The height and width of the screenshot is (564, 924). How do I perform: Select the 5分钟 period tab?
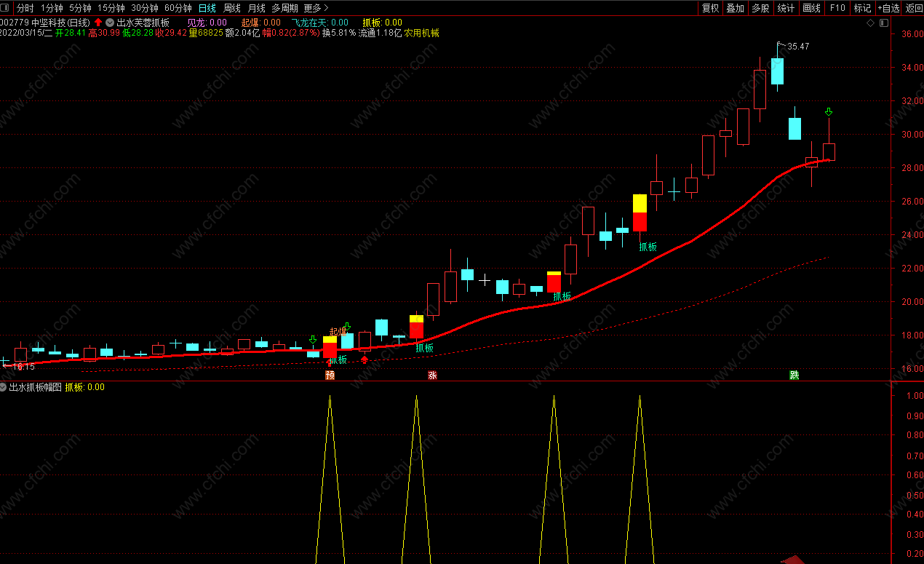click(x=80, y=8)
